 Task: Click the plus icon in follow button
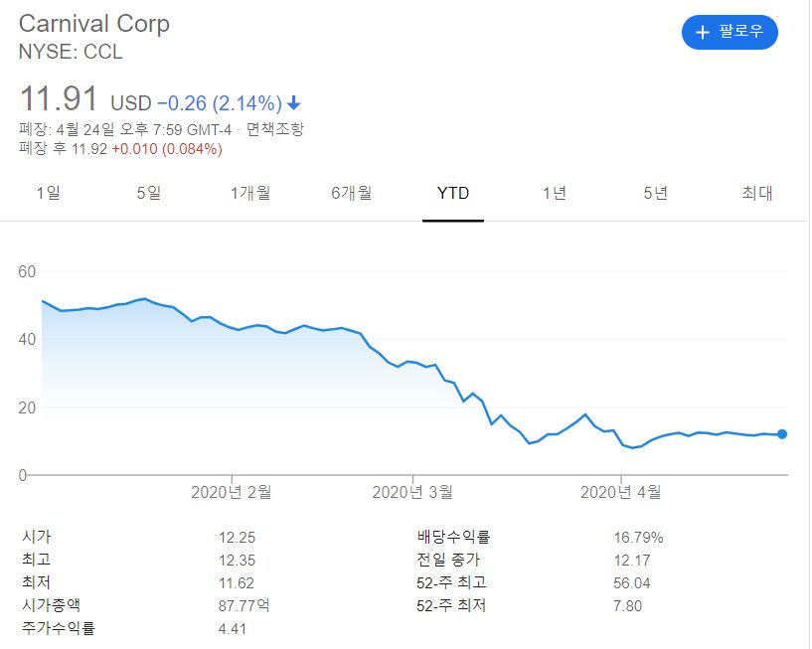pyautogui.click(x=703, y=33)
